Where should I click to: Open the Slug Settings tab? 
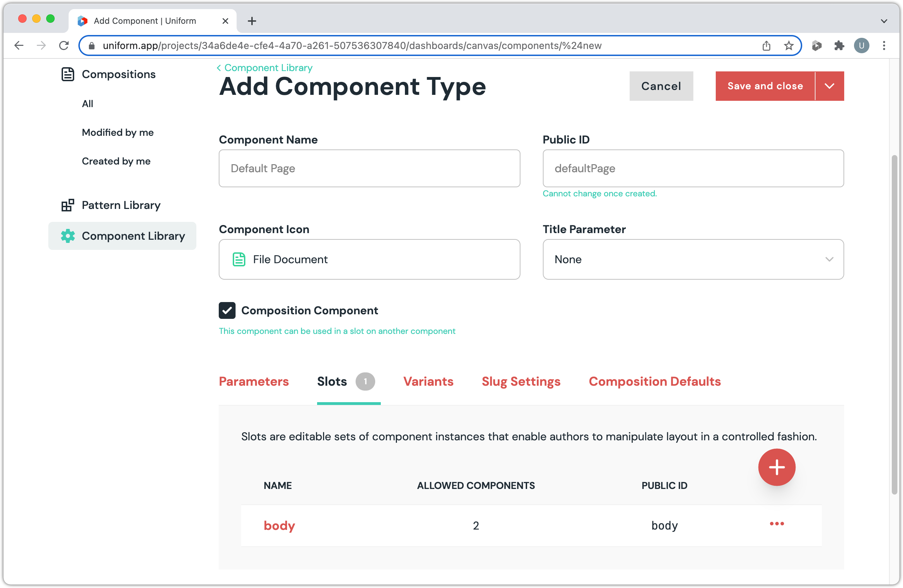coord(520,381)
